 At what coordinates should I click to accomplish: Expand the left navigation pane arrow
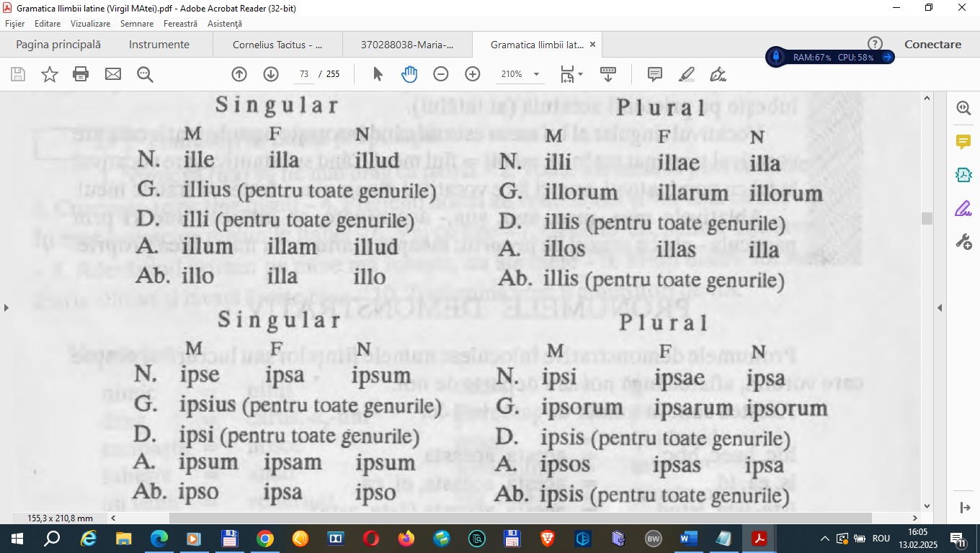tap(6, 308)
